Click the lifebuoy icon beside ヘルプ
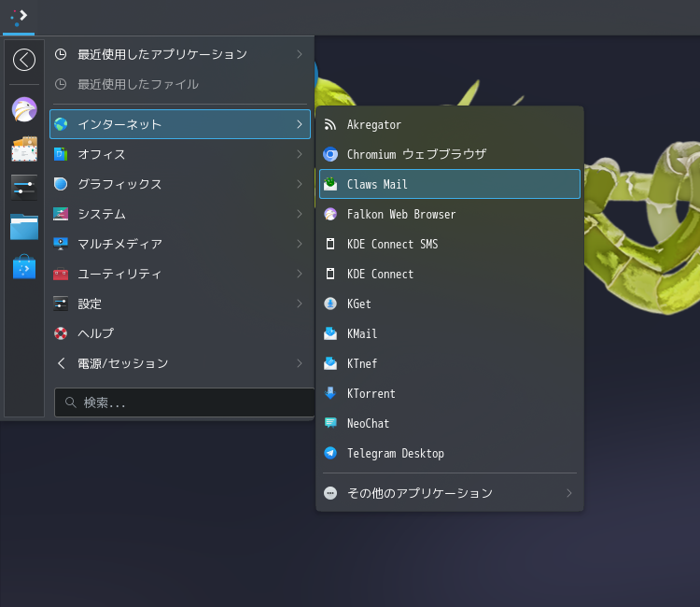 click(61, 333)
